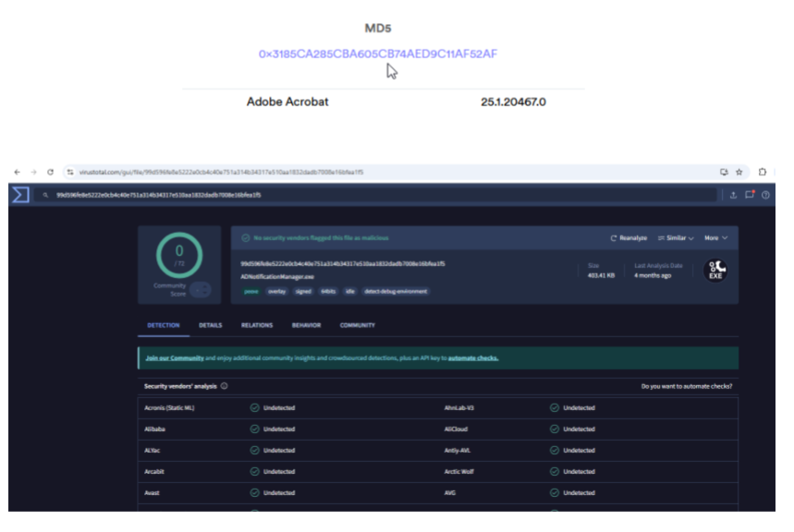Image resolution: width=794 pixels, height=532 pixels.
Task: Bookmark this page with the star icon
Action: click(739, 172)
